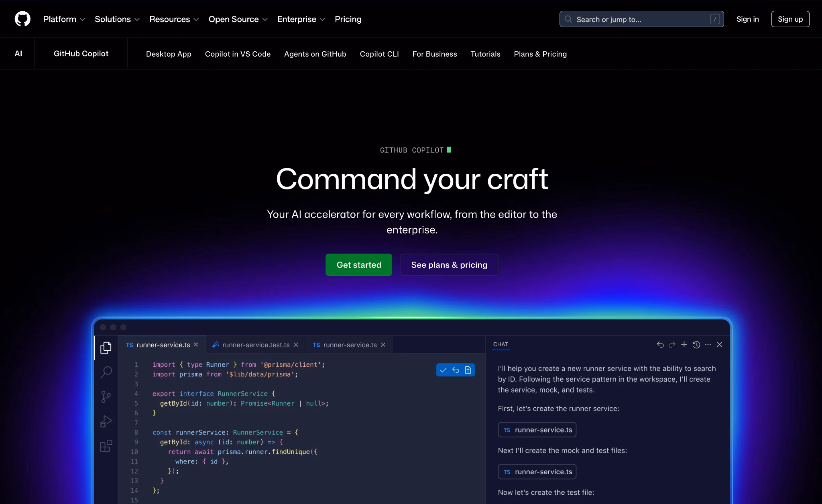Open the chat panel more options ellipsis

pos(708,344)
